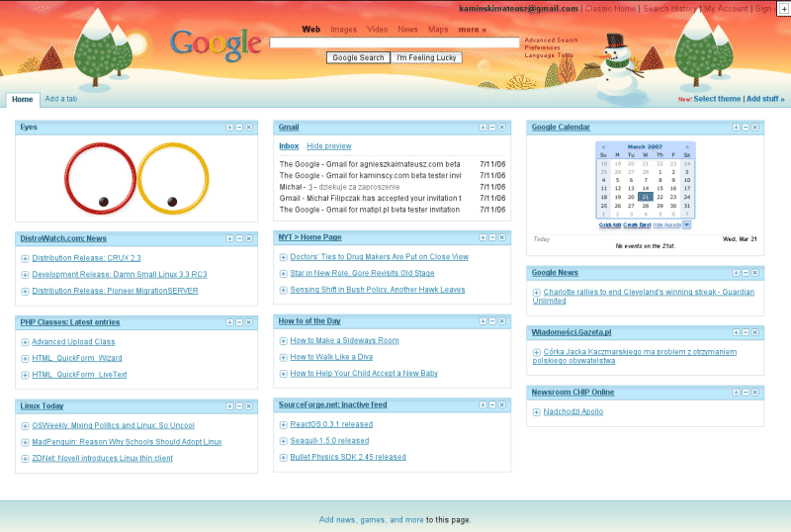Open the Images search tab
This screenshot has width=791, height=532.
click(343, 30)
